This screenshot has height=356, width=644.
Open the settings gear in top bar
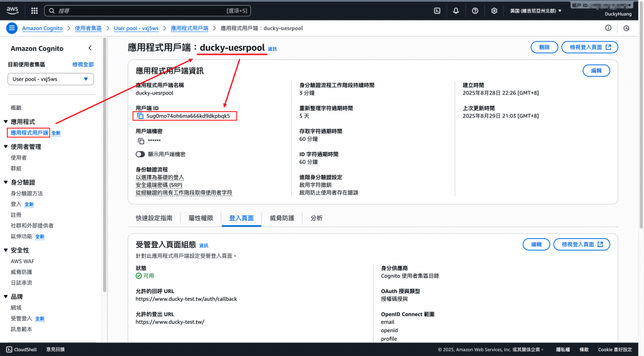coord(494,11)
